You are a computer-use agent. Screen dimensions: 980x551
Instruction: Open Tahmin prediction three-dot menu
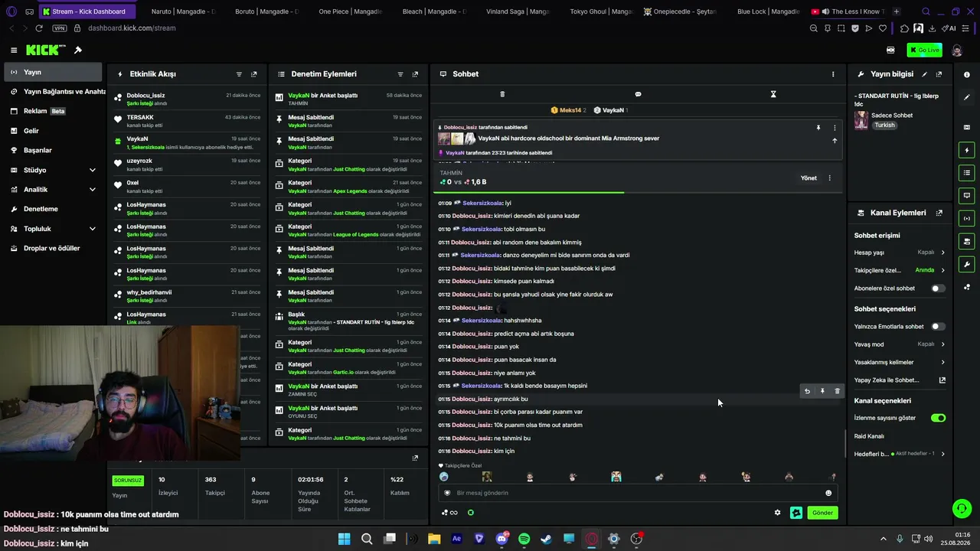coord(829,178)
